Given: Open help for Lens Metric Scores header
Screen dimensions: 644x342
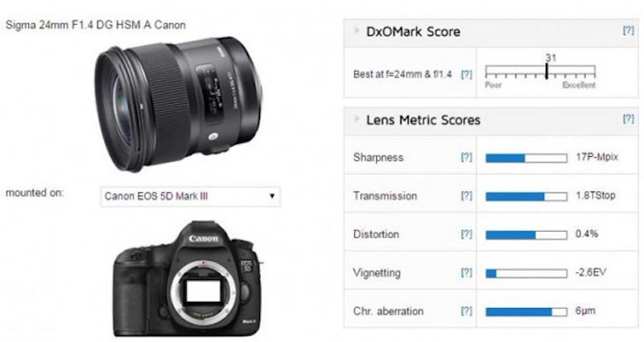Looking at the screenshot, I should (629, 118).
